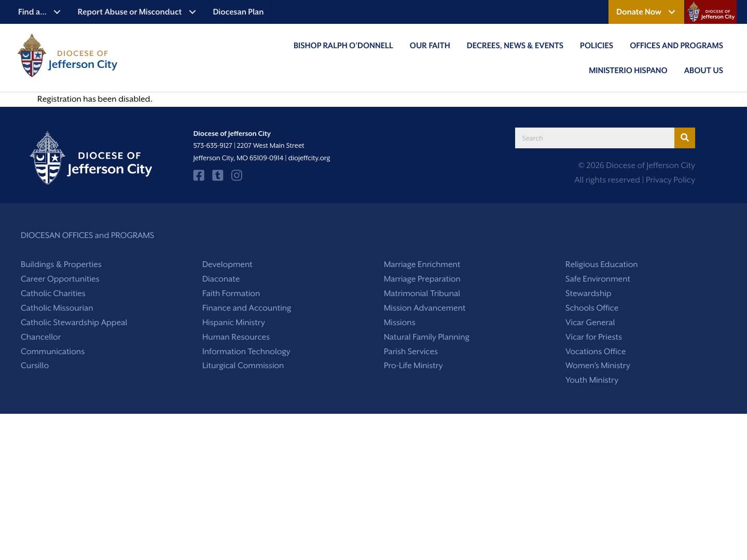This screenshot has height=560, width=747.
Task: Expand the Report Abuse or Misconduct menu
Action: tap(136, 11)
